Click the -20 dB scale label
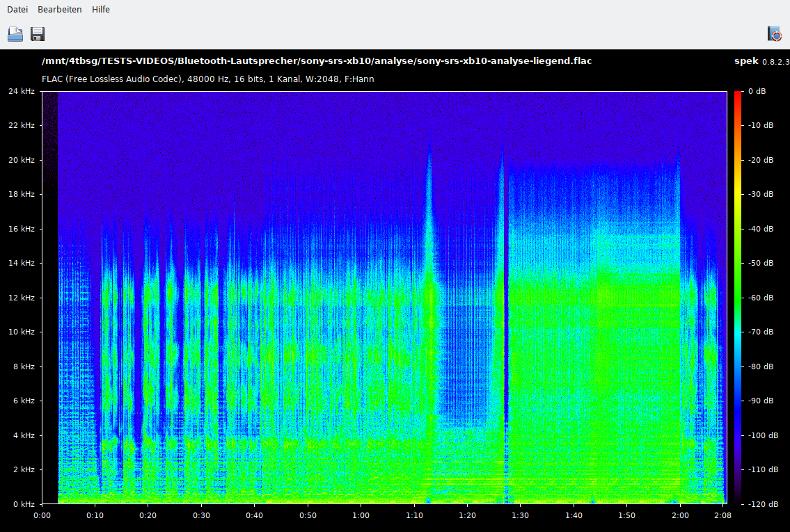This screenshot has width=790, height=532. coord(760,160)
